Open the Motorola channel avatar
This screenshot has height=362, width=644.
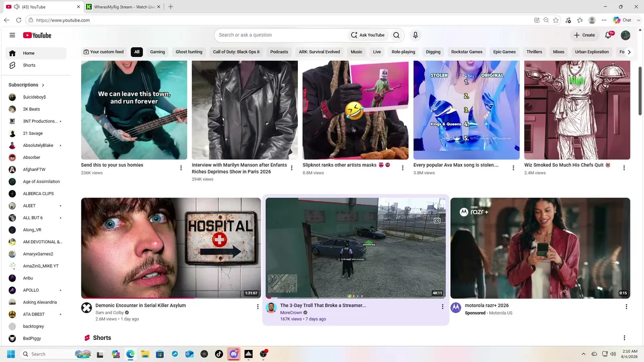click(456, 308)
